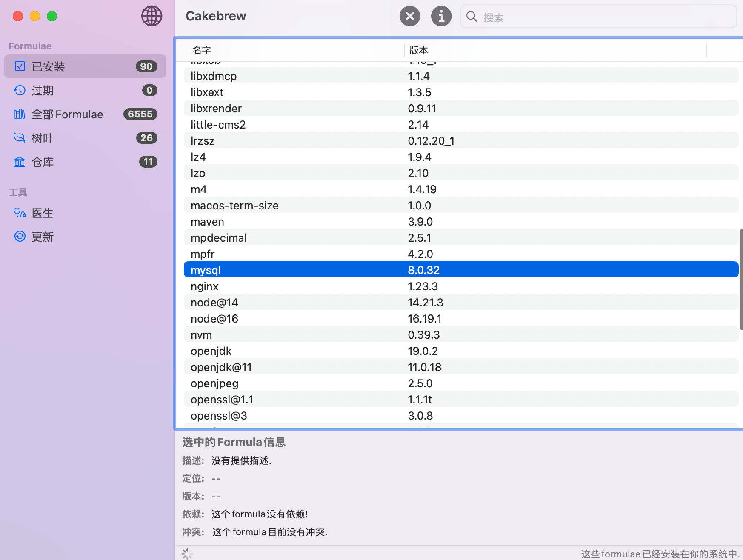Select the libxdmcp row
This screenshot has height=560, width=743.
[x=461, y=76]
